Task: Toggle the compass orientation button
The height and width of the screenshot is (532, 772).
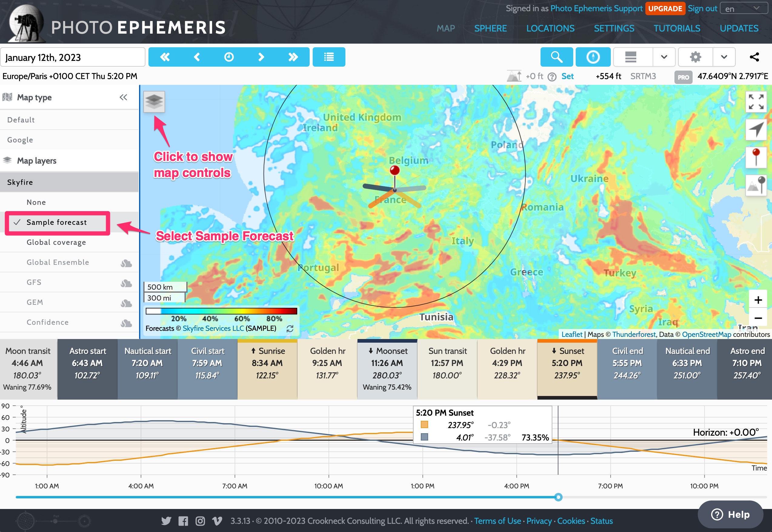Action: pos(593,57)
